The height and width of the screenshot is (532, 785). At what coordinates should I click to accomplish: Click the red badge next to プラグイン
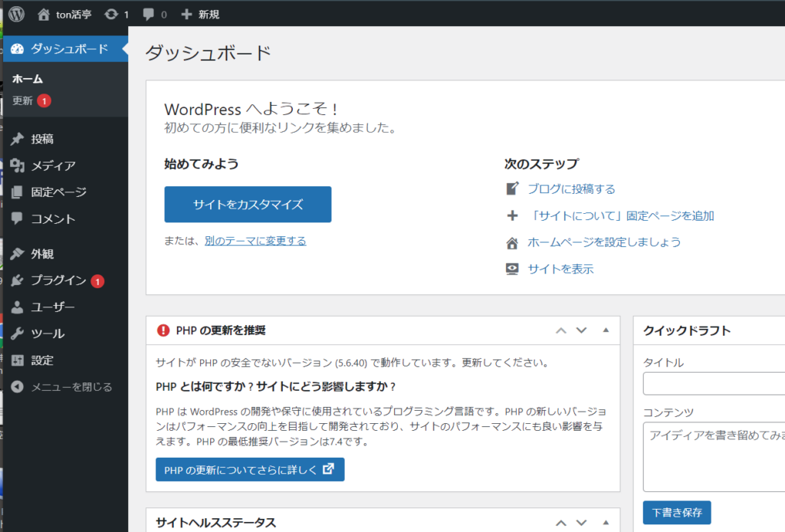coord(97,281)
